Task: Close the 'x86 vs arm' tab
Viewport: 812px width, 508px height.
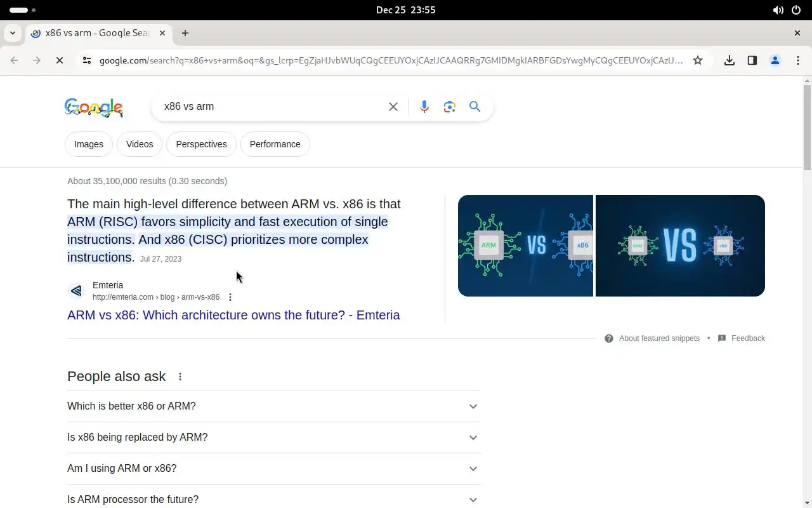Action: coord(162,33)
